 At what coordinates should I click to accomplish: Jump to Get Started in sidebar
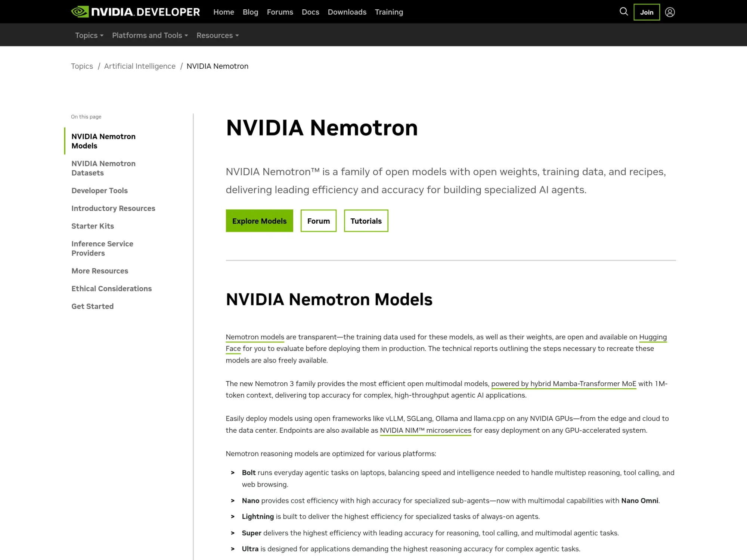[92, 306]
